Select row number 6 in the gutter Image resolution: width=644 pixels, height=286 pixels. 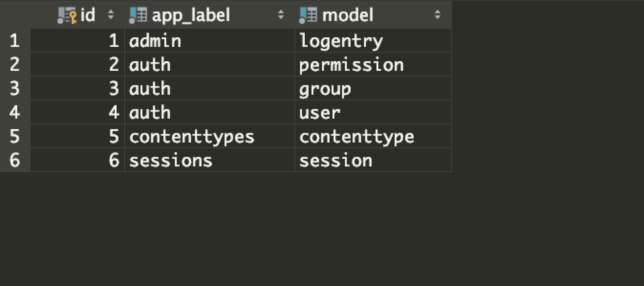[x=15, y=160]
